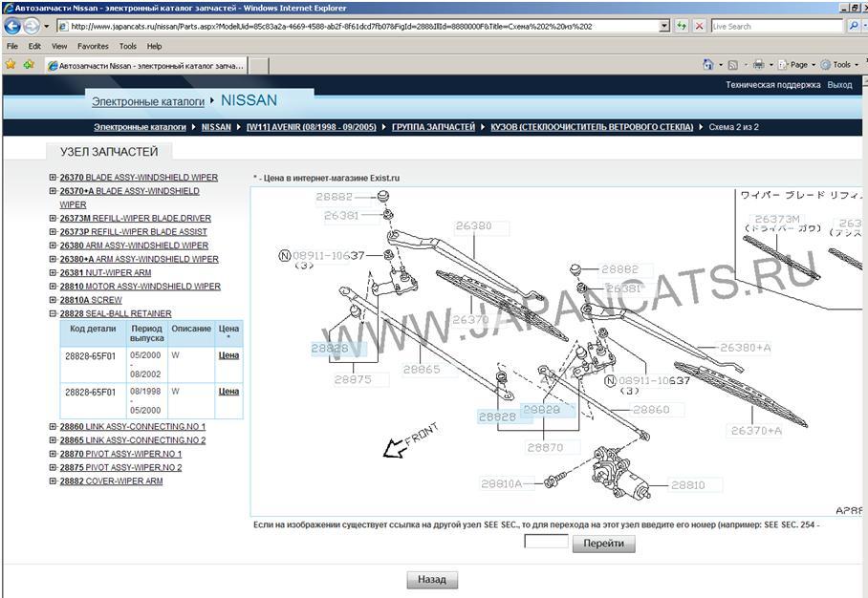Screen dimensions: 868x598
Task: Click the Live Search magnifier icon
Action: pos(854,26)
